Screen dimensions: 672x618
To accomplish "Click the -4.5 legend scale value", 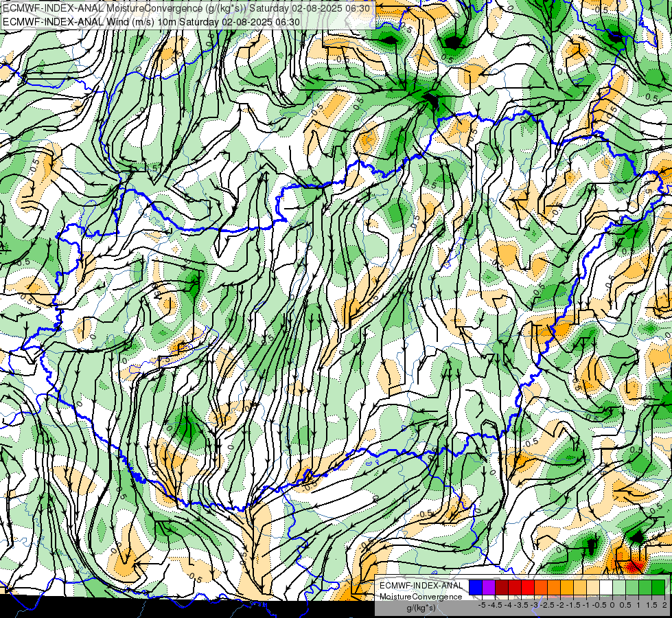I will (x=495, y=605).
